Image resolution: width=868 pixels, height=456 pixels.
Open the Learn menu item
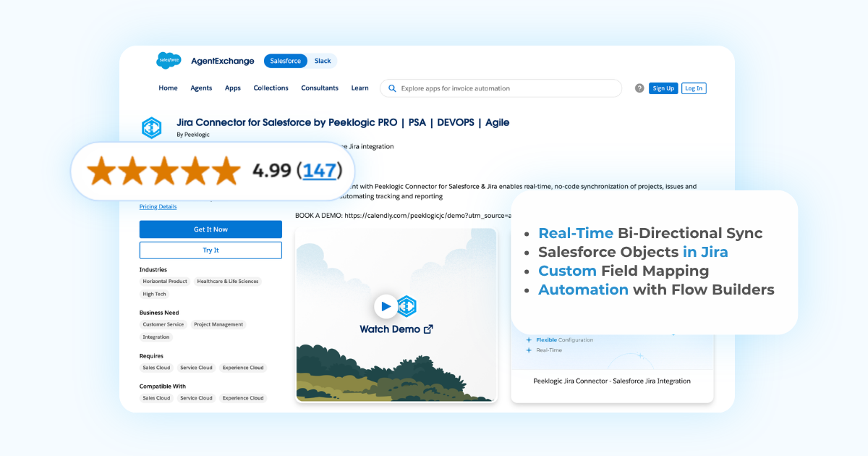tap(359, 88)
